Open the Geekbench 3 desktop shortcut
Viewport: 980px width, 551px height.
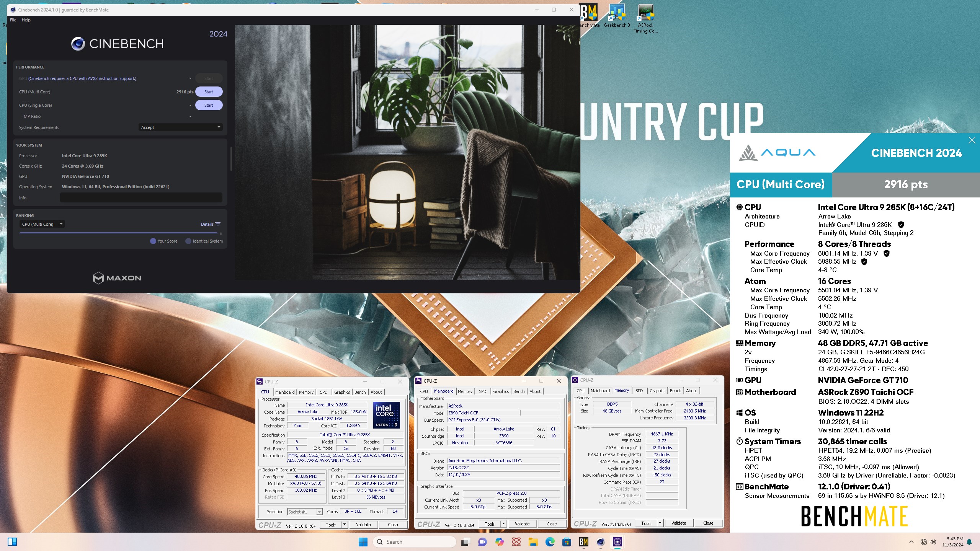click(617, 15)
